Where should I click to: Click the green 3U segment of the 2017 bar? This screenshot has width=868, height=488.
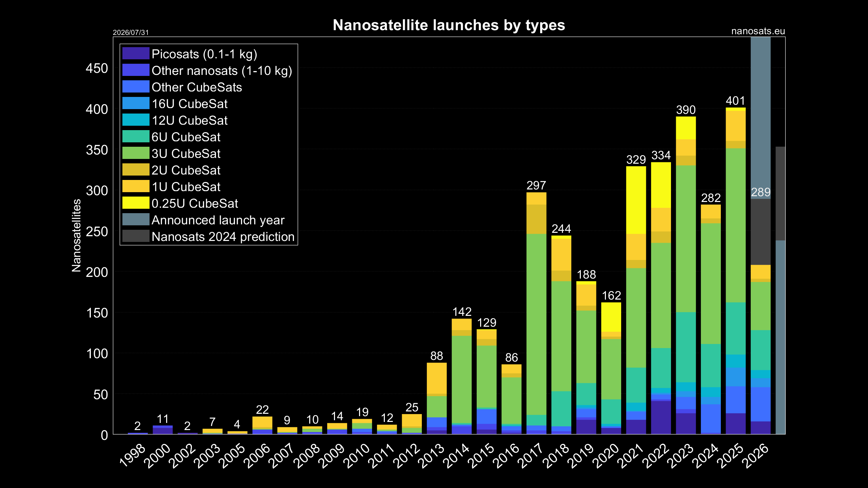pos(536,324)
